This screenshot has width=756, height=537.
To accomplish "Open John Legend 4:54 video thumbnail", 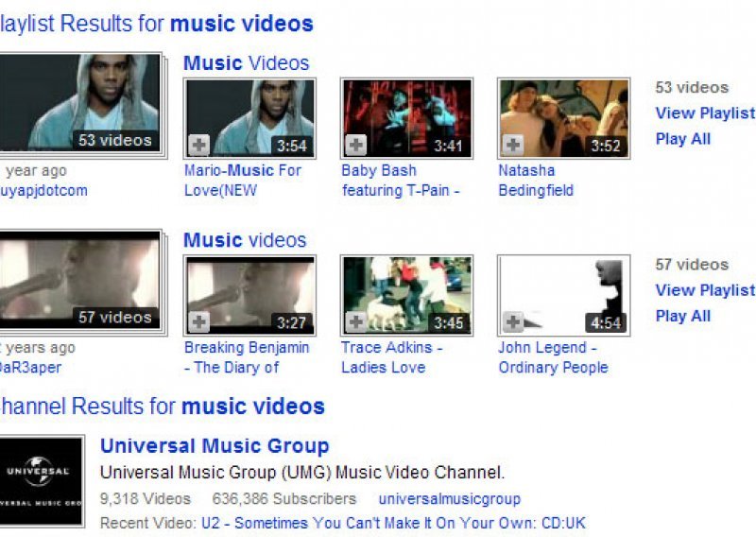I will (564, 295).
